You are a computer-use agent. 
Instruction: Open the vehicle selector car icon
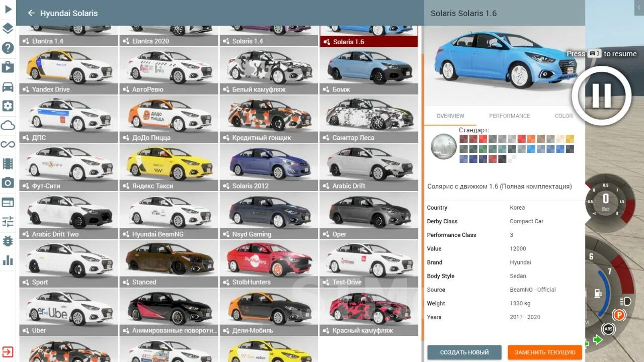point(8,86)
